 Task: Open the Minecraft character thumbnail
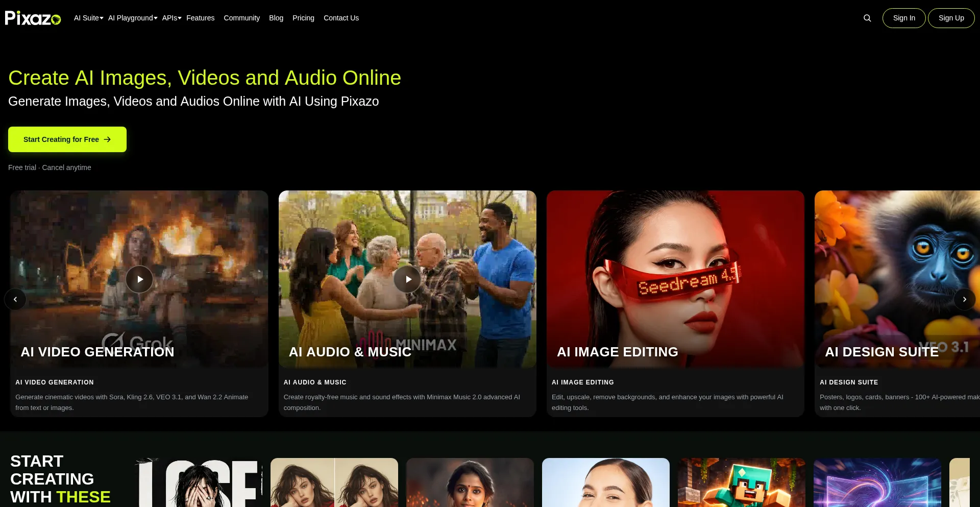tap(742, 482)
